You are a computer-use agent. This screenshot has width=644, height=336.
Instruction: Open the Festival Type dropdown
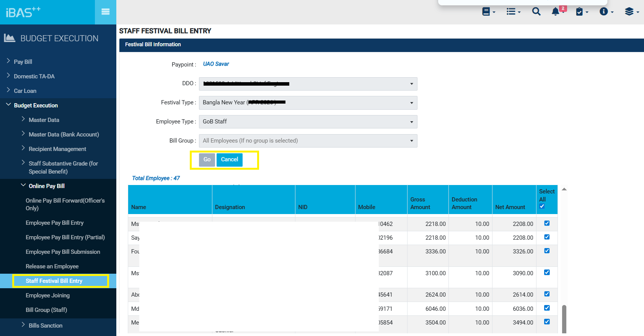coord(308,102)
